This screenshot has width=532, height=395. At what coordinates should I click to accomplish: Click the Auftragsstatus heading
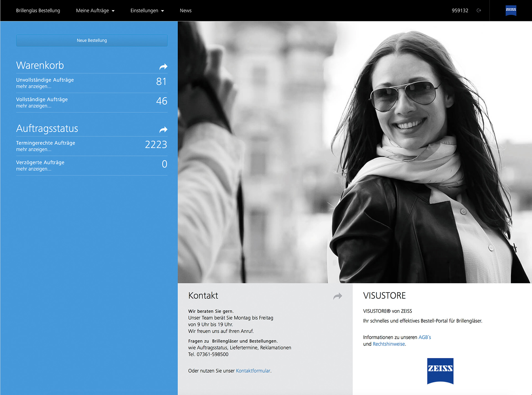point(47,128)
